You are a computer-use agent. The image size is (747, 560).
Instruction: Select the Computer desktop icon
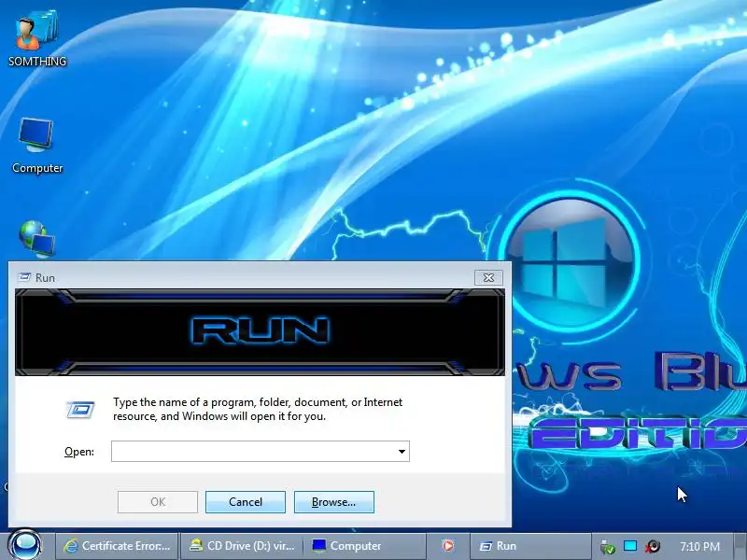click(37, 146)
